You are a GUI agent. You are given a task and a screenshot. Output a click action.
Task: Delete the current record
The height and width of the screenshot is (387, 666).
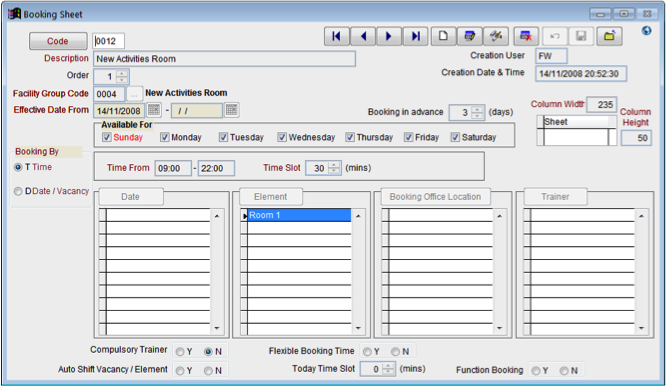[x=526, y=37]
